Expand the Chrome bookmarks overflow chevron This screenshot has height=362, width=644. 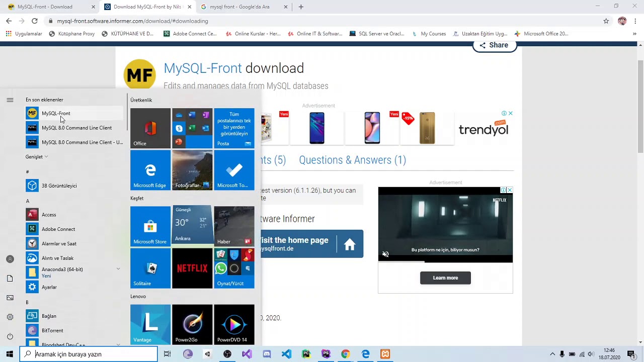pos(634,34)
